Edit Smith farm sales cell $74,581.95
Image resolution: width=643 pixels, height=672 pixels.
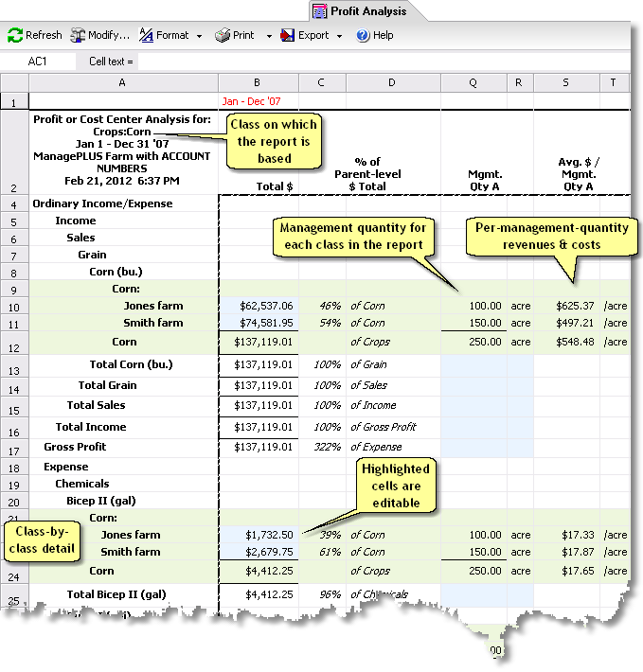point(258,323)
